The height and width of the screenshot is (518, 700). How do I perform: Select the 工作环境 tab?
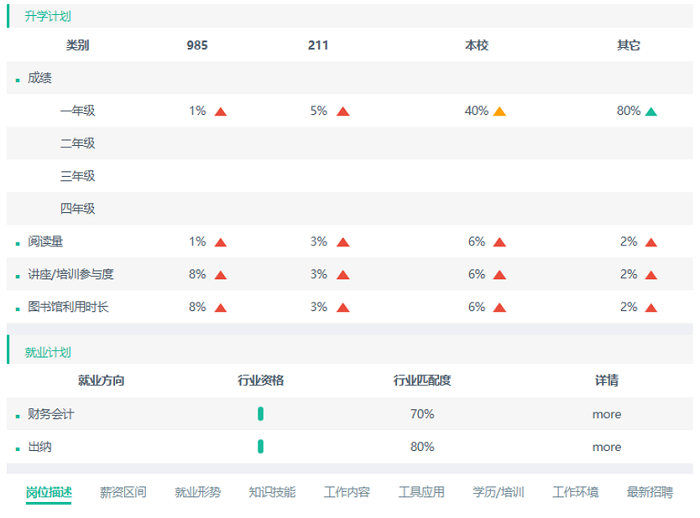coord(576,492)
